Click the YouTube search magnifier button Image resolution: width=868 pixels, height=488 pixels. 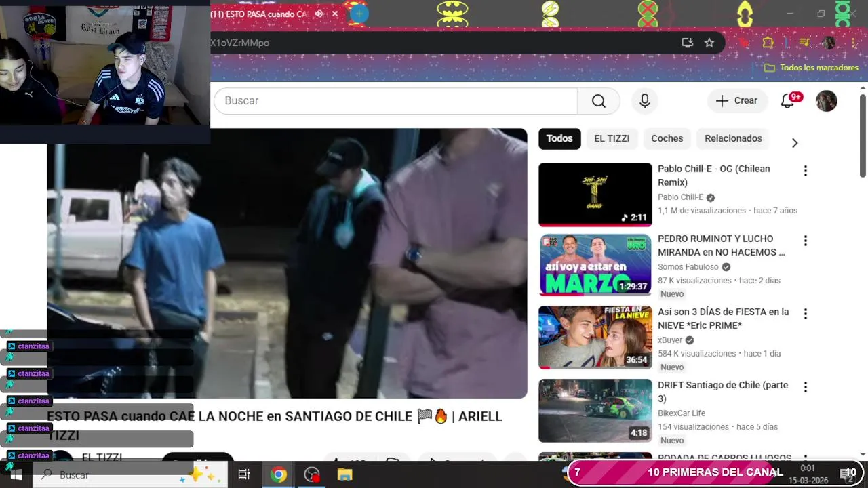point(598,101)
